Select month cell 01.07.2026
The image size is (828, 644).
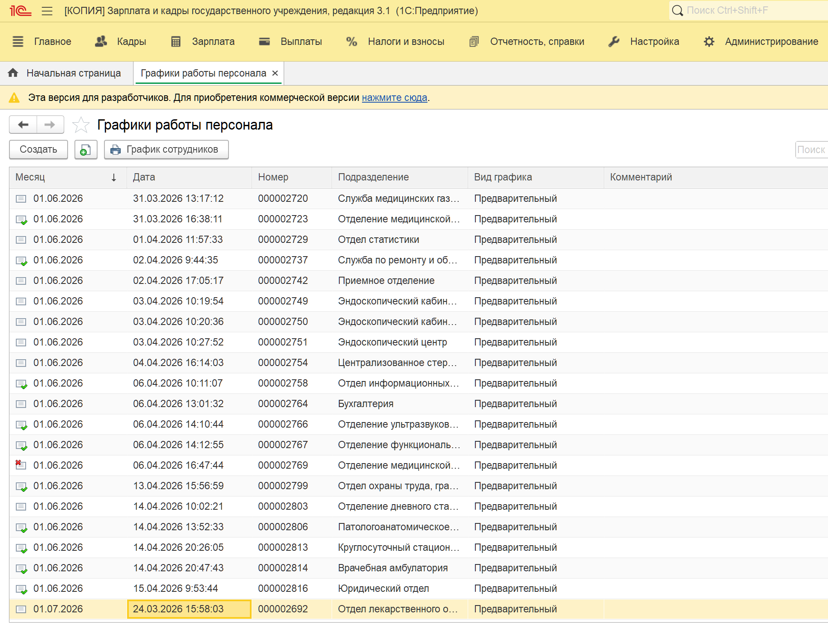[x=68, y=609]
